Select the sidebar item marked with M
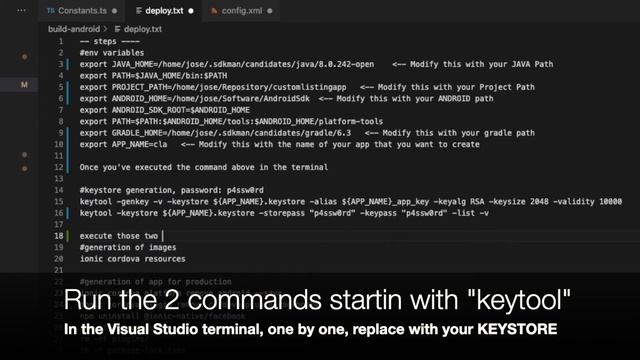 [x=24, y=84]
